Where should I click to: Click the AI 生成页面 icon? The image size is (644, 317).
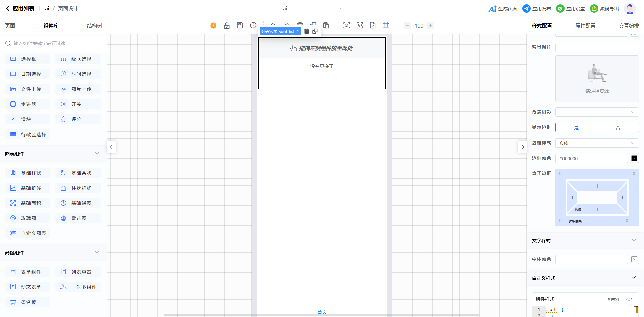point(492,9)
